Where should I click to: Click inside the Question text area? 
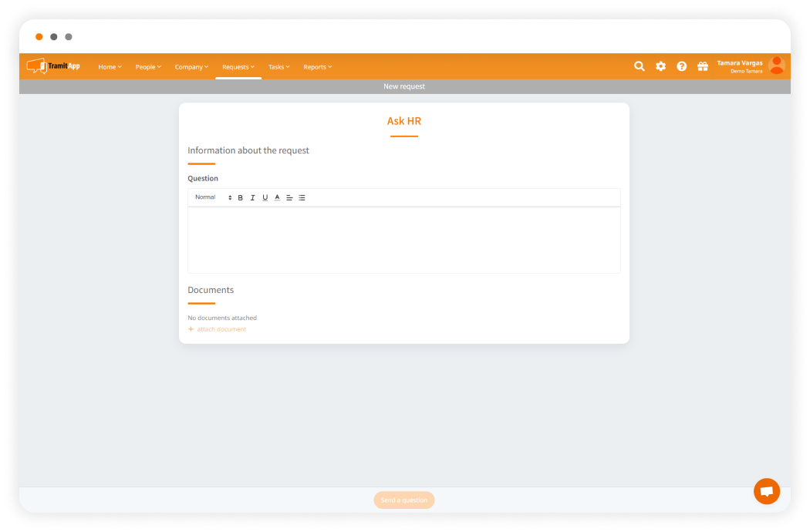[x=403, y=240]
